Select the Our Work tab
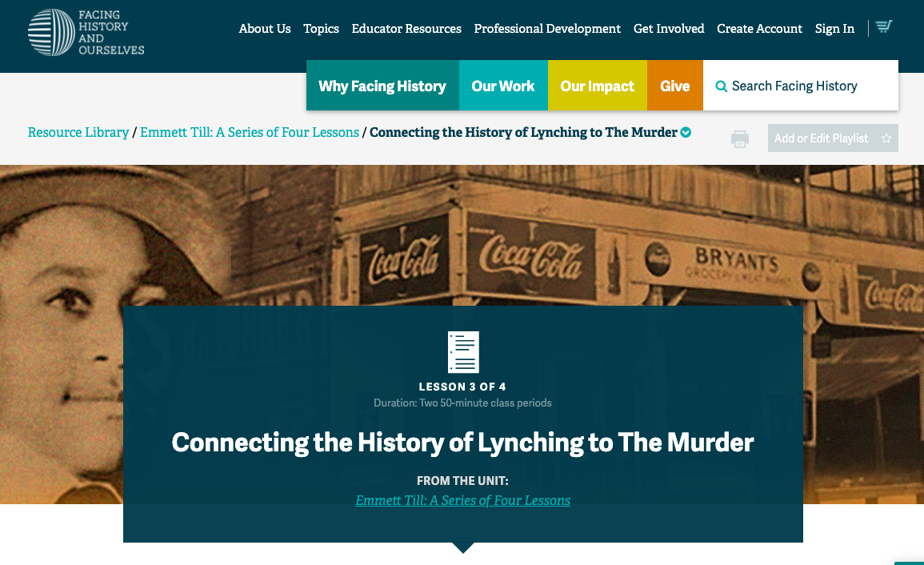 503,86
